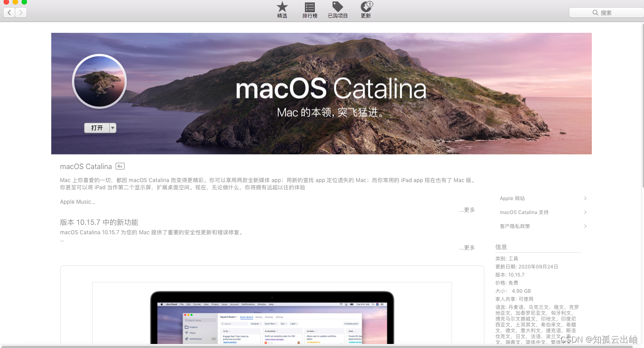Click the 版本: 10.15.7 info line
The height and width of the screenshot is (348, 644).
click(510, 275)
